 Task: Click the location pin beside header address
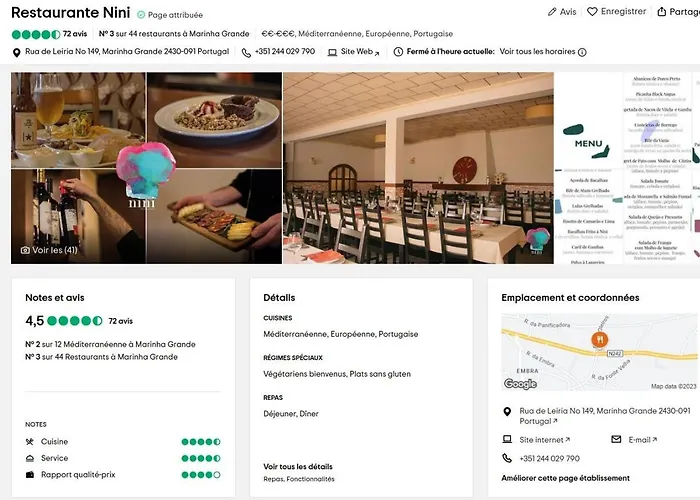click(x=16, y=52)
